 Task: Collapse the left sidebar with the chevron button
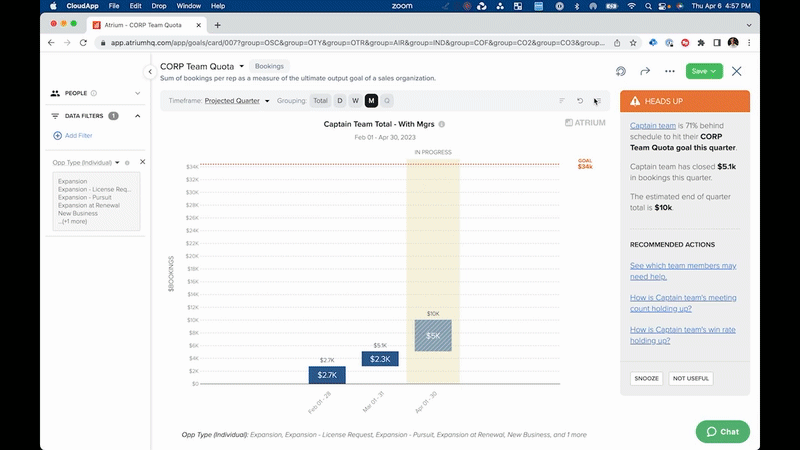click(x=150, y=72)
